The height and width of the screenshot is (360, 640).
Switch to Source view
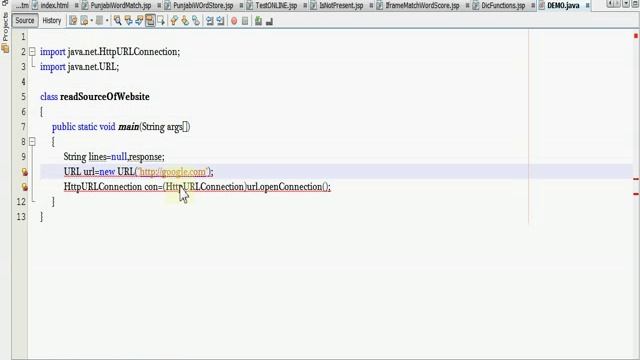pos(24,20)
